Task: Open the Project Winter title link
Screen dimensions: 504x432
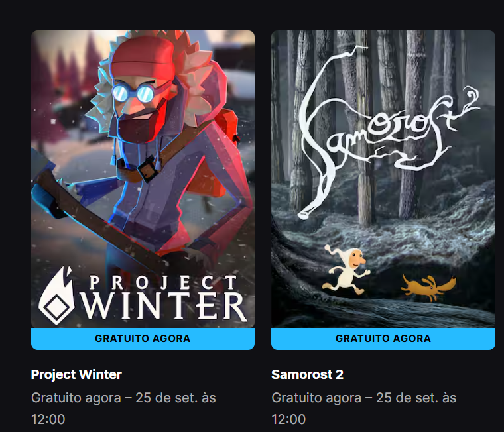Action: (x=76, y=374)
